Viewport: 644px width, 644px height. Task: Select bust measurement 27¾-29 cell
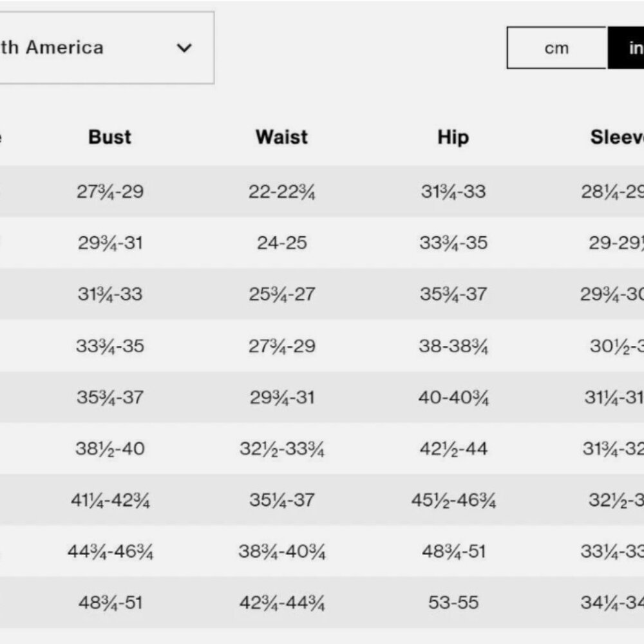[110, 192]
